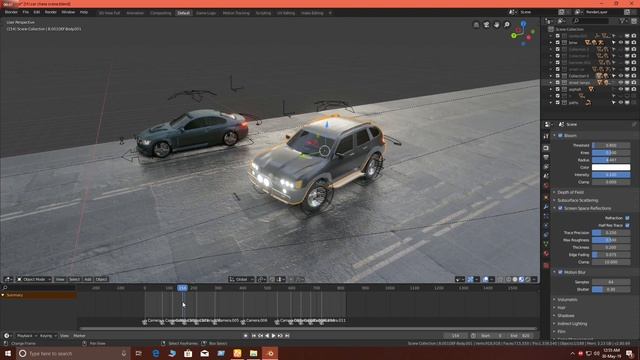The image size is (640, 360).
Task: Hide the bmw collection with eye icon
Action: click(x=620, y=42)
